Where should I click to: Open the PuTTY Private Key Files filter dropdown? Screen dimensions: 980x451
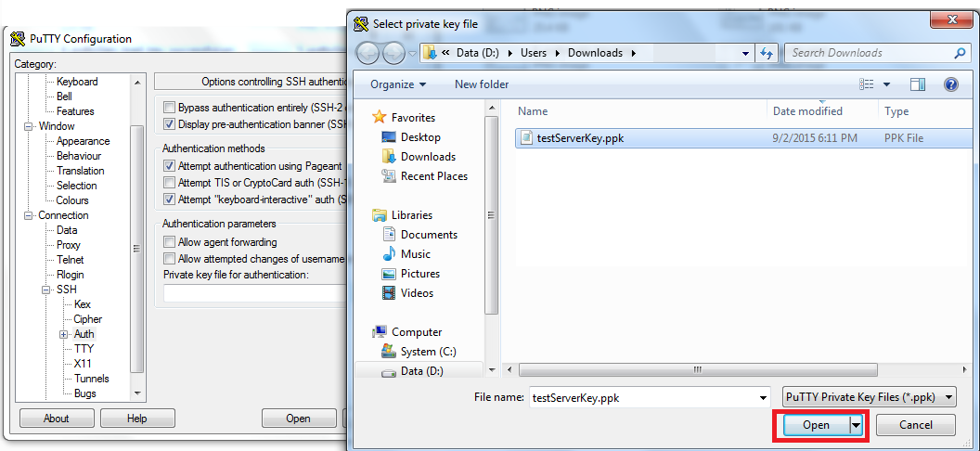(950, 397)
